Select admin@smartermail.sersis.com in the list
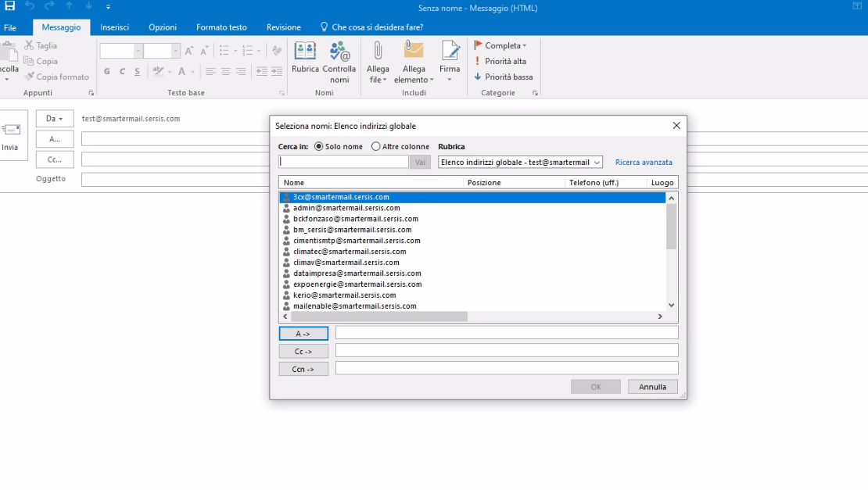The width and height of the screenshot is (868, 490). [x=346, y=208]
